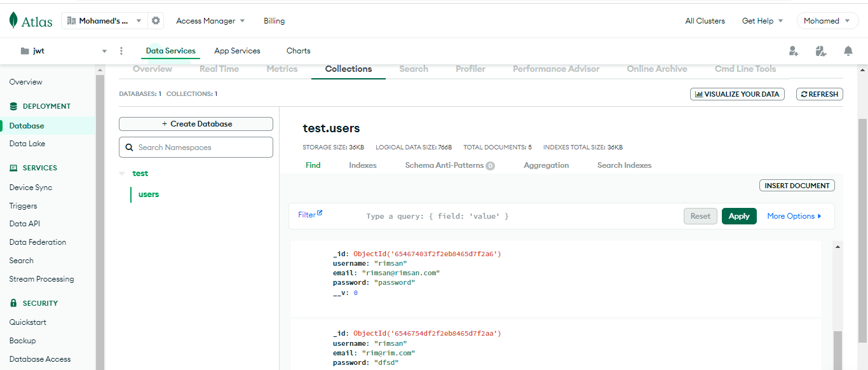868x370 pixels.
Task: Open Data API in the sidebar
Action: click(25, 224)
